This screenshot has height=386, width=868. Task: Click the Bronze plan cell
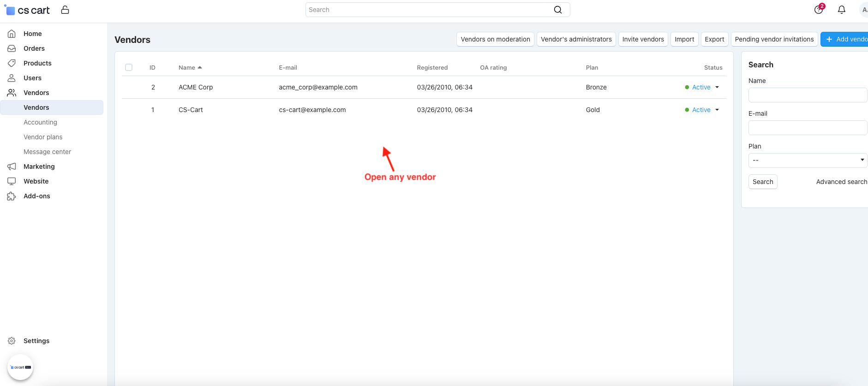(x=596, y=87)
